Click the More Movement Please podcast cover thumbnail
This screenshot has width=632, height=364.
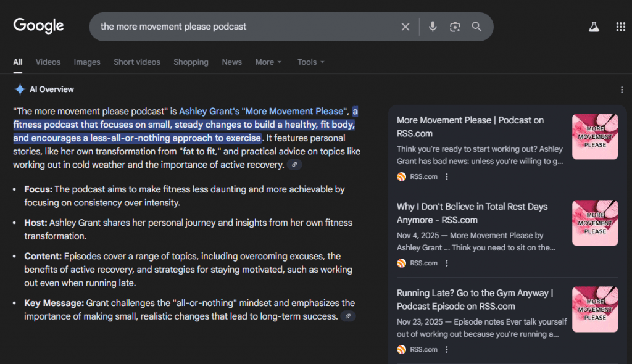pos(594,136)
